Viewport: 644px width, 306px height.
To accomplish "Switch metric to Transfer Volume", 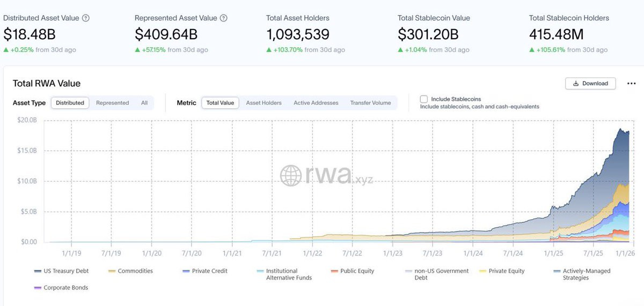I will (370, 103).
